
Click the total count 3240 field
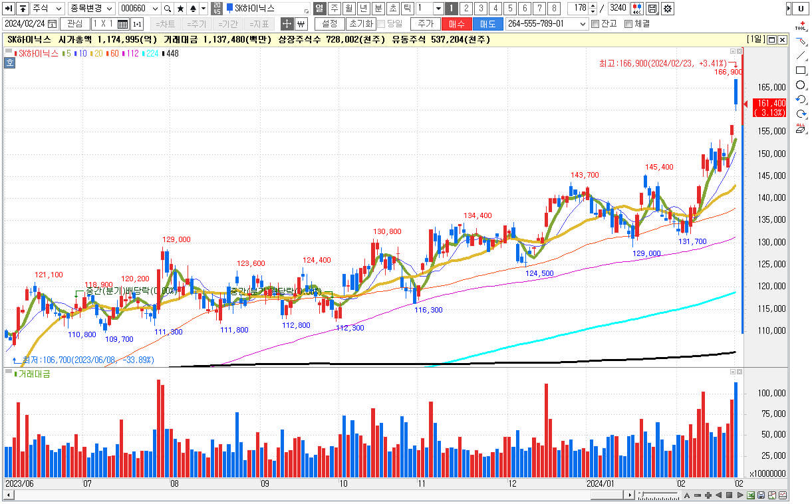tap(618, 9)
